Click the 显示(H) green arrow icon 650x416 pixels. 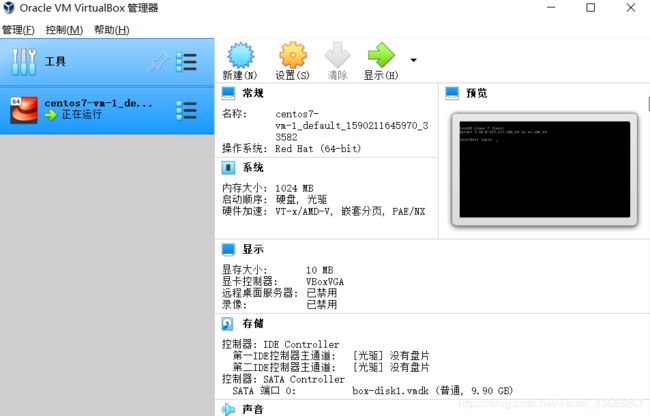(381, 55)
